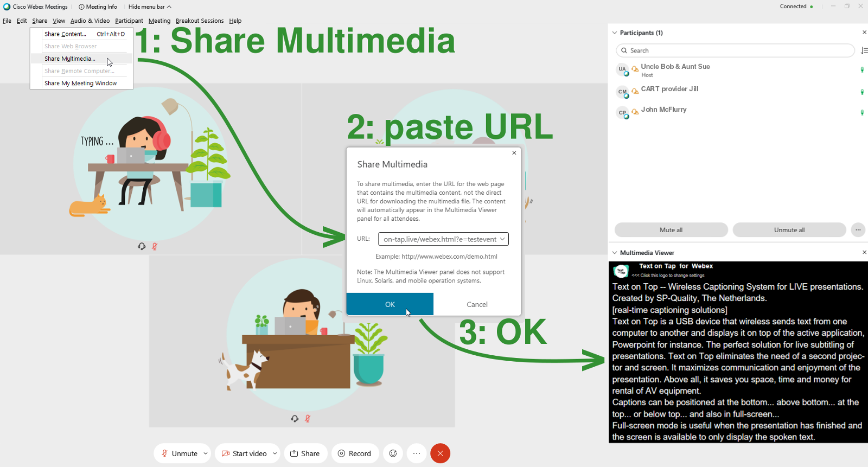Click the Unmute all button
Screen dimensions: 868x467
click(x=789, y=230)
